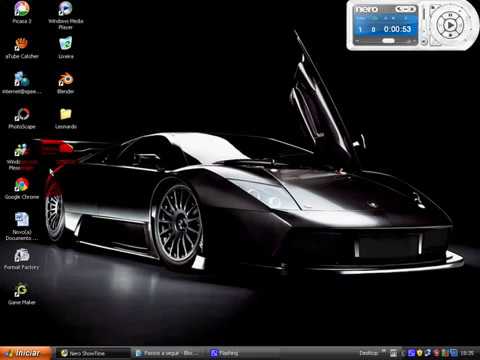
Task: Open the Lixeira recycle bin
Action: coord(66,48)
